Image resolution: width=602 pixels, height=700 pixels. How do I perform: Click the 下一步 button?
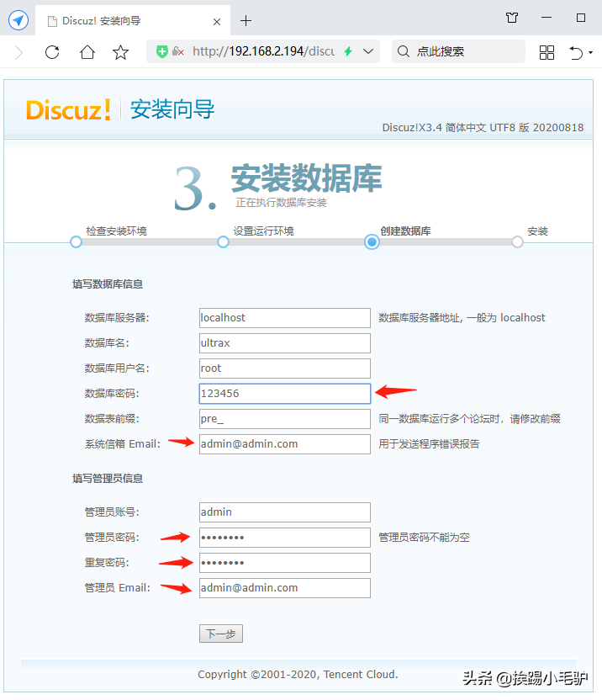coord(221,634)
